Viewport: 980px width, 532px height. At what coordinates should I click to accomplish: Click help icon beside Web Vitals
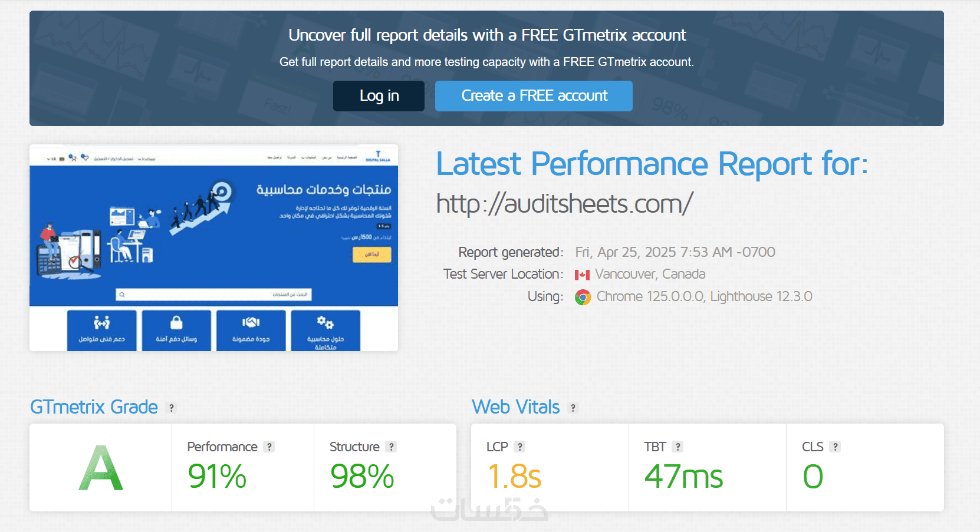coord(573,408)
